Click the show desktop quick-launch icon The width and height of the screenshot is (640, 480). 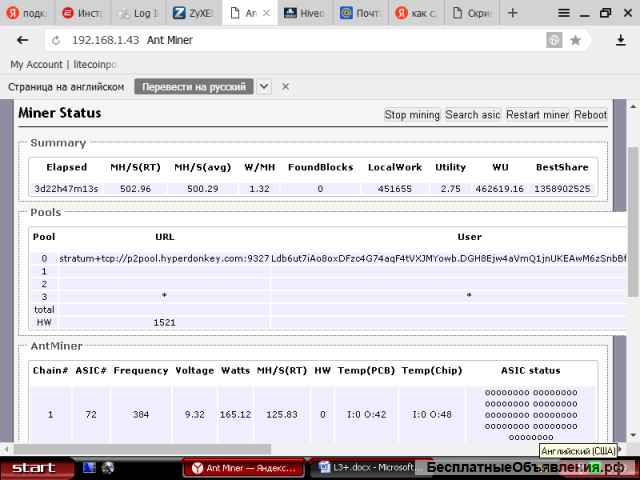(x=89, y=468)
